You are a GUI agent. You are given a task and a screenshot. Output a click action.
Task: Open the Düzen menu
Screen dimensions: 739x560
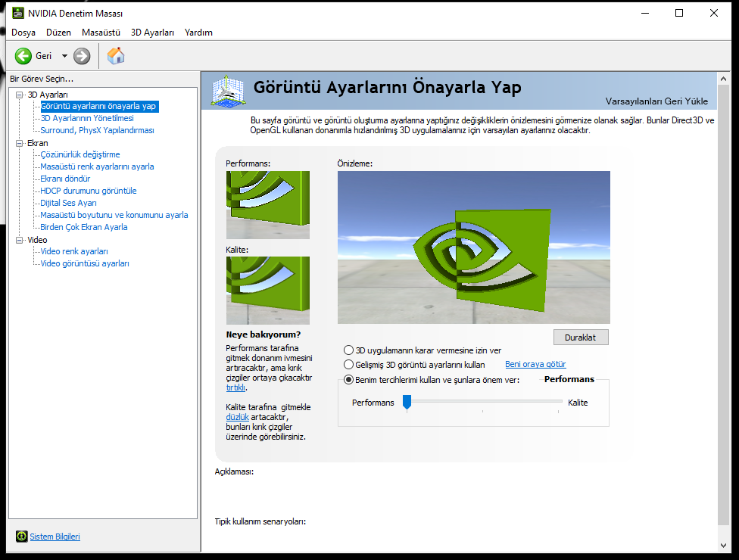click(58, 33)
